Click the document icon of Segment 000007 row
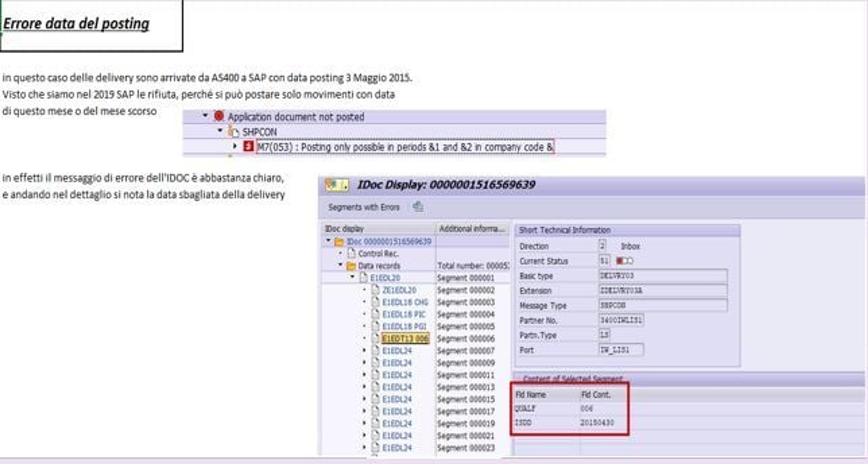Image resolution: width=868 pixels, height=464 pixels. pyautogui.click(x=376, y=350)
